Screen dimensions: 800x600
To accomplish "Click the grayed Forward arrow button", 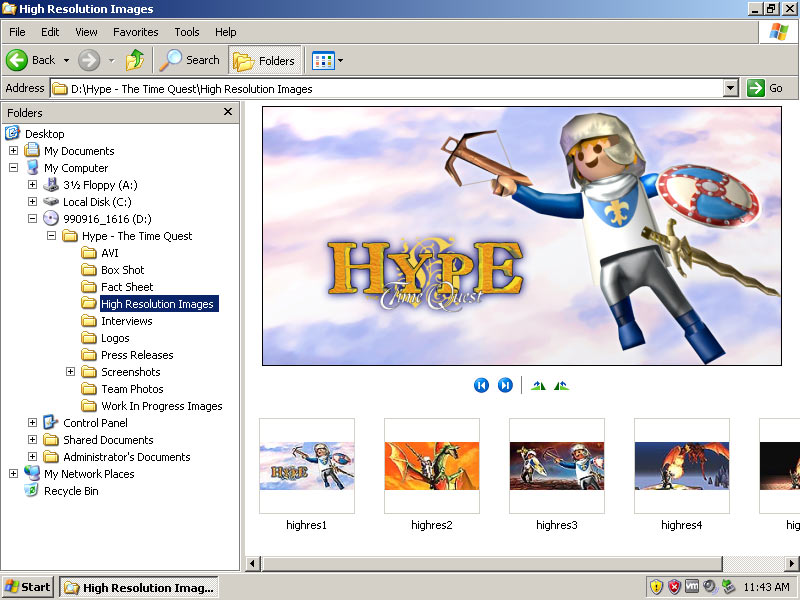I will click(89, 60).
